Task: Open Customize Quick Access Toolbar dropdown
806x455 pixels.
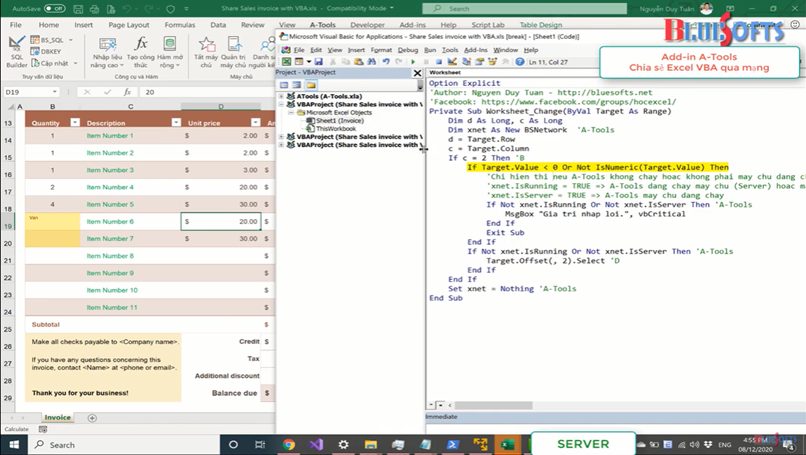Action: 186,9
